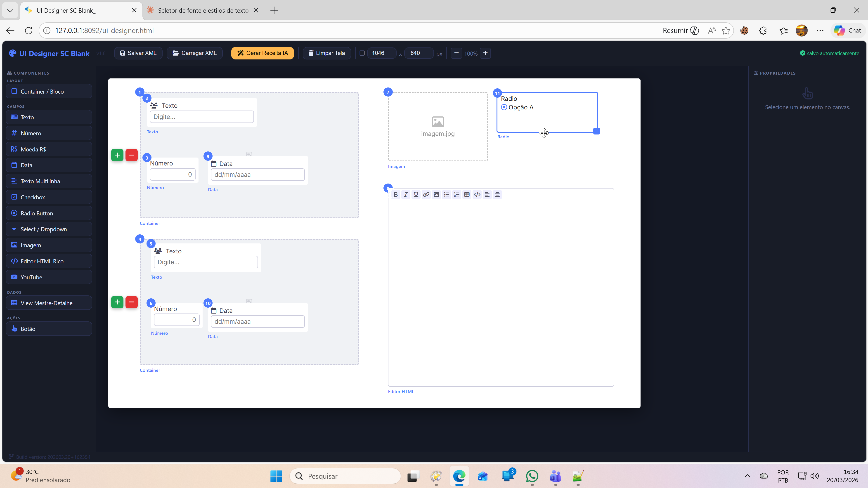Image resolution: width=868 pixels, height=488 pixels.
Task: Toggle bold in HTML editor toolbar
Action: click(396, 194)
